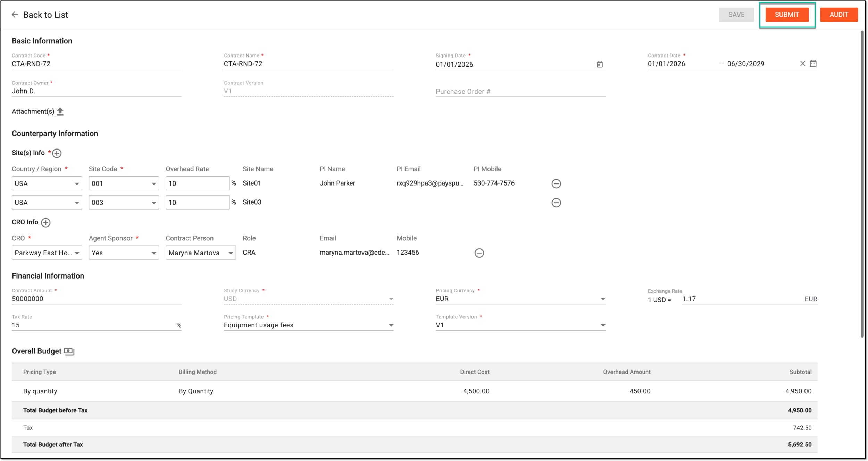Screen dimensions: 868x461
Task: Click the By quantity pricing type cell
Action: [40, 391]
